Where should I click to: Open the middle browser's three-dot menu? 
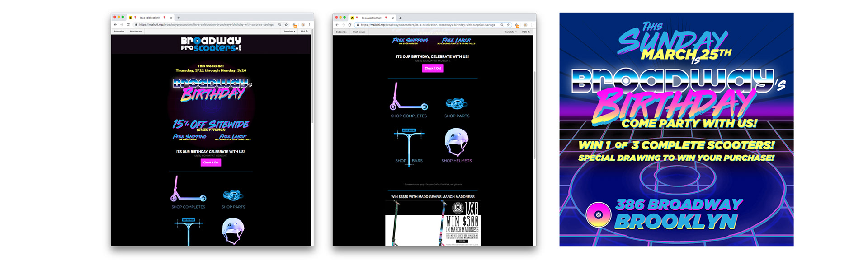click(532, 25)
